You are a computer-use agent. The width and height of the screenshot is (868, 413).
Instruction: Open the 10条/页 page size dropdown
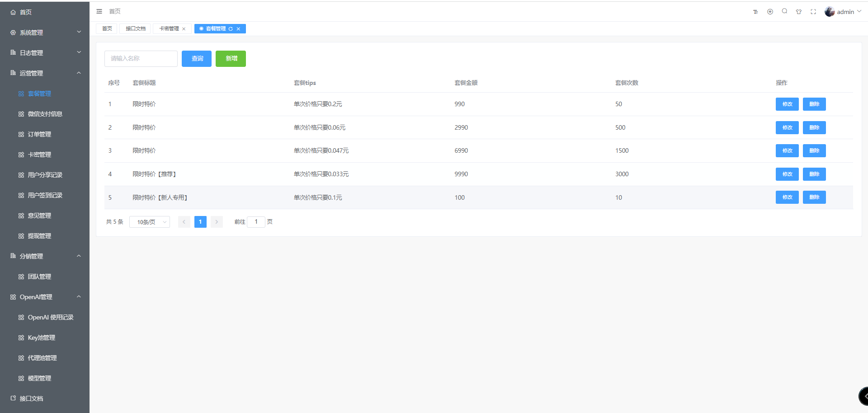click(149, 222)
